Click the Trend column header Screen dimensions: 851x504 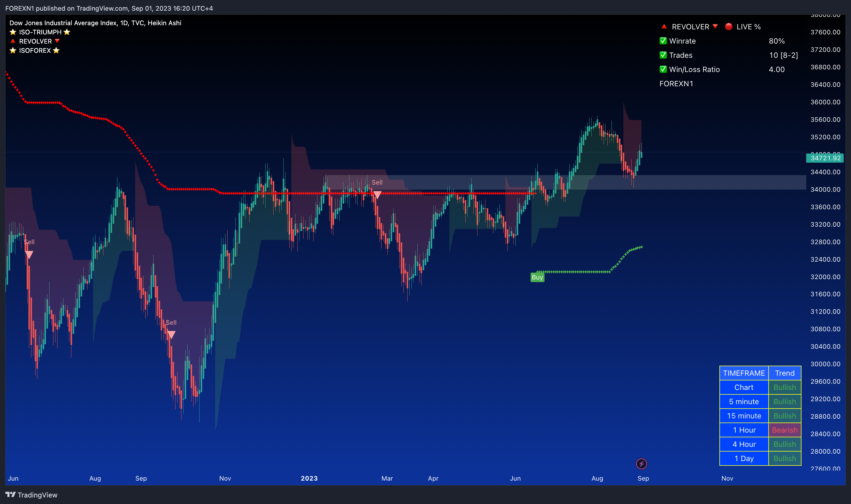pyautogui.click(x=785, y=373)
